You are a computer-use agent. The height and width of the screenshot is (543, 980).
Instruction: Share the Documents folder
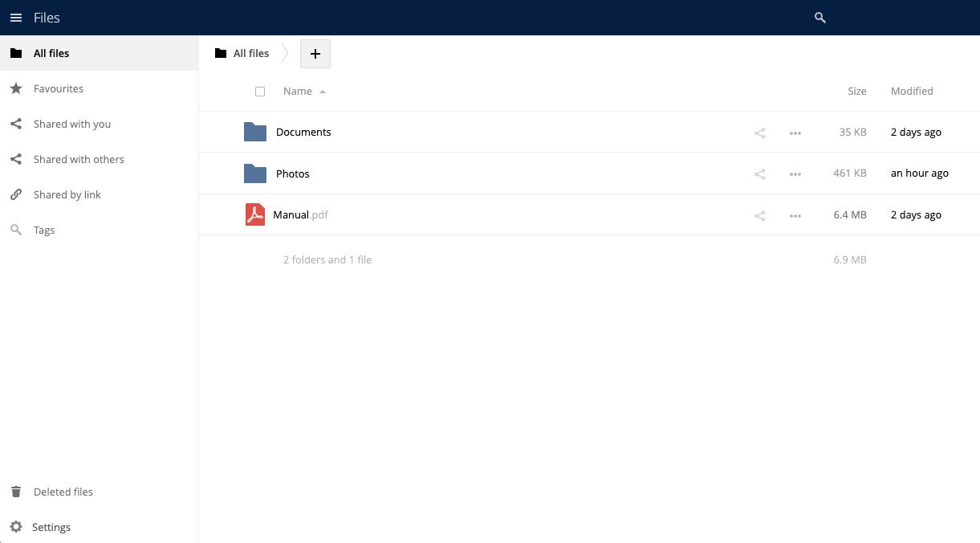tap(759, 133)
